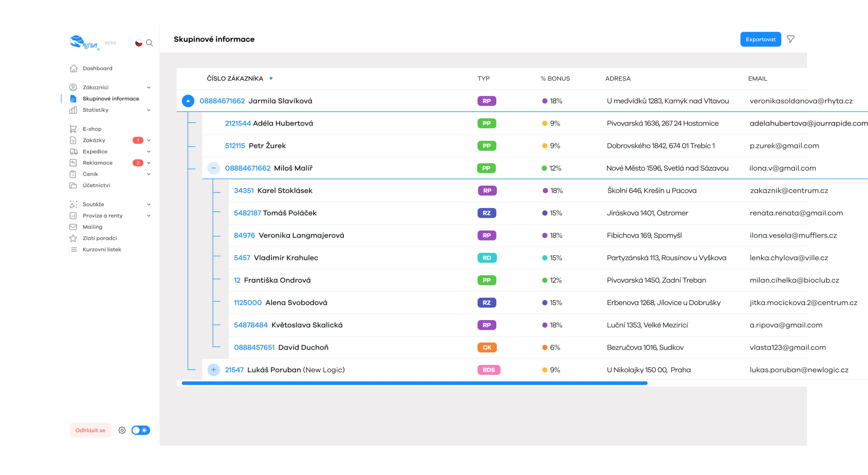Open customer number 0888457651 link
Viewport: 868px width, 475px height.
(254, 347)
